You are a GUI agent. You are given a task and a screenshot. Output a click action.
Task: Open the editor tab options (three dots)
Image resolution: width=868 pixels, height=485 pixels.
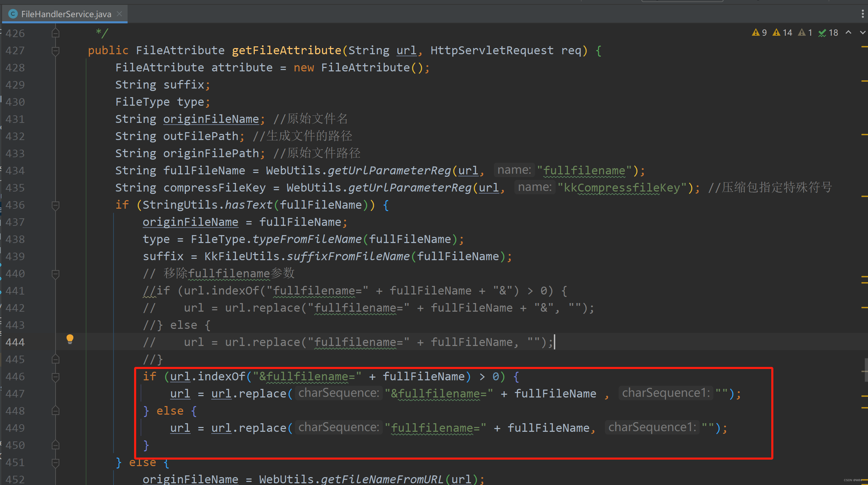pos(863,14)
